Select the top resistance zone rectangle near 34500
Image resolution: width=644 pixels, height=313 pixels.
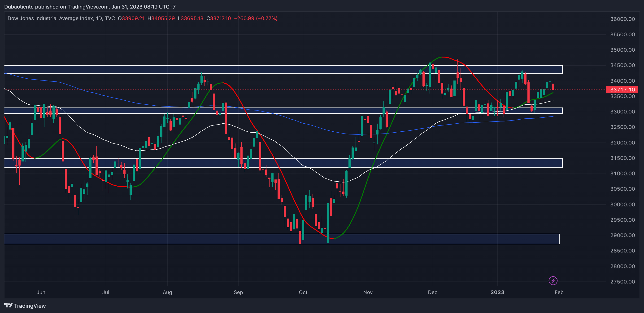point(283,69)
